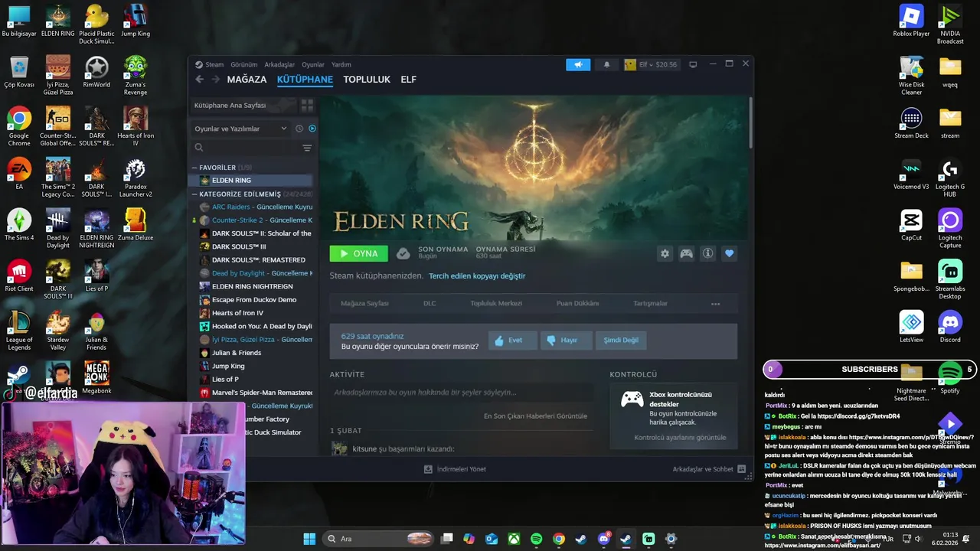Open the Arkadaşlar menu
This screenshot has height=551, width=980.
pos(279,65)
